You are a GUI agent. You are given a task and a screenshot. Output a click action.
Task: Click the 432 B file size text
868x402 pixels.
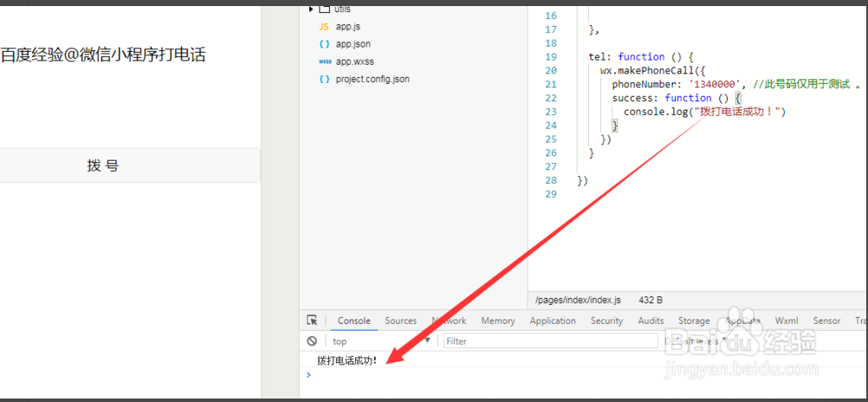tap(651, 300)
